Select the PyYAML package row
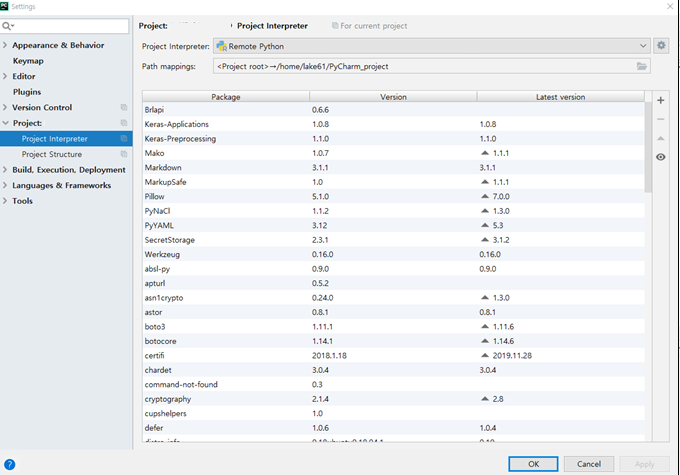 (393, 226)
